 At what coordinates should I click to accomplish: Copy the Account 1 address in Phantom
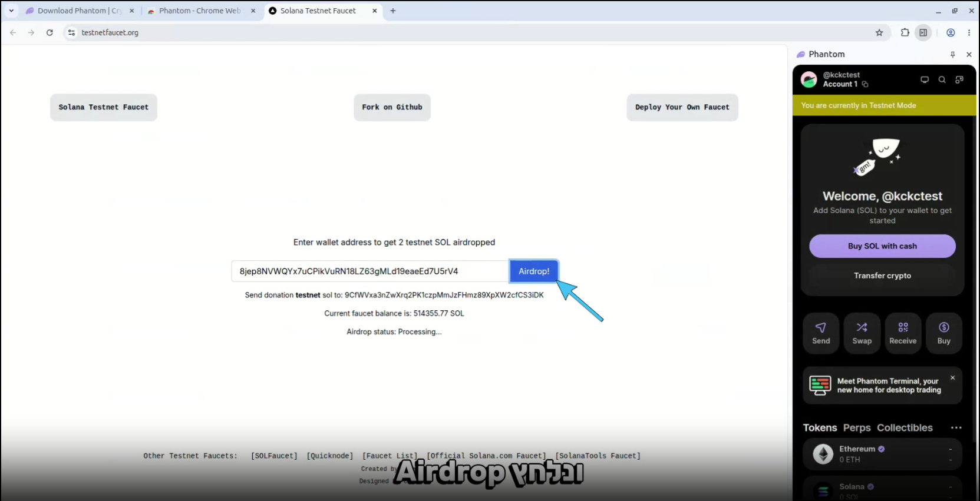(x=865, y=84)
